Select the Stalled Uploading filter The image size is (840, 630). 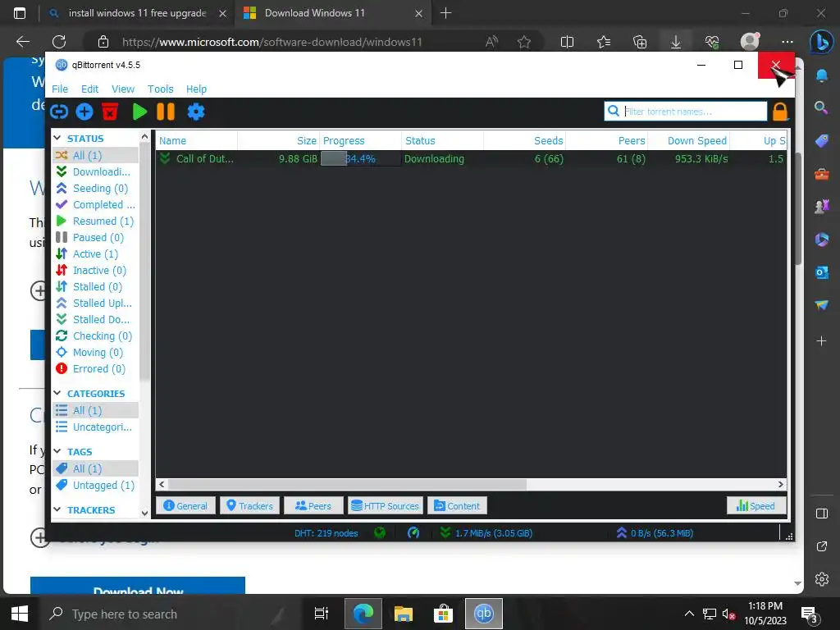point(95,304)
